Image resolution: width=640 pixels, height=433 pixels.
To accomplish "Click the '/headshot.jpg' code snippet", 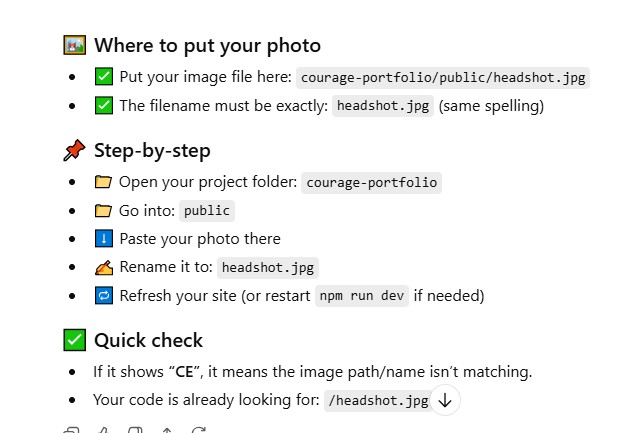I will click(x=378, y=400).
